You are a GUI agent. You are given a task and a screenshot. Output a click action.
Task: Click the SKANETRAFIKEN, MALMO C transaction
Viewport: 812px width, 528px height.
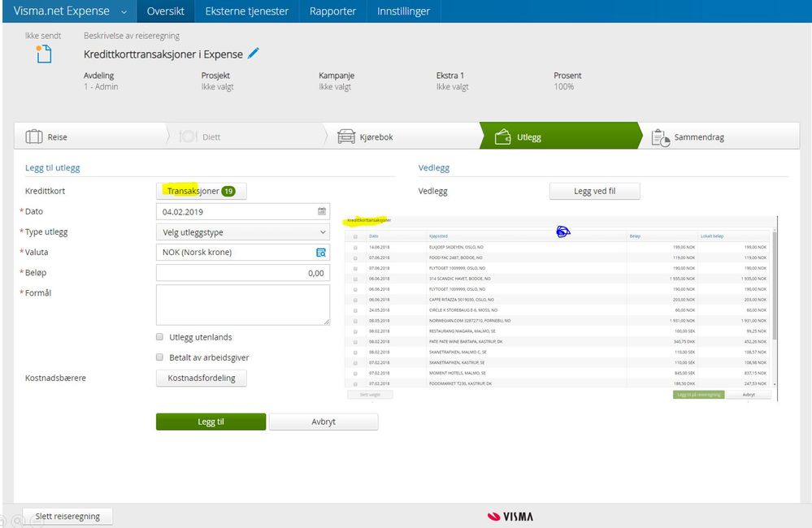559,352
